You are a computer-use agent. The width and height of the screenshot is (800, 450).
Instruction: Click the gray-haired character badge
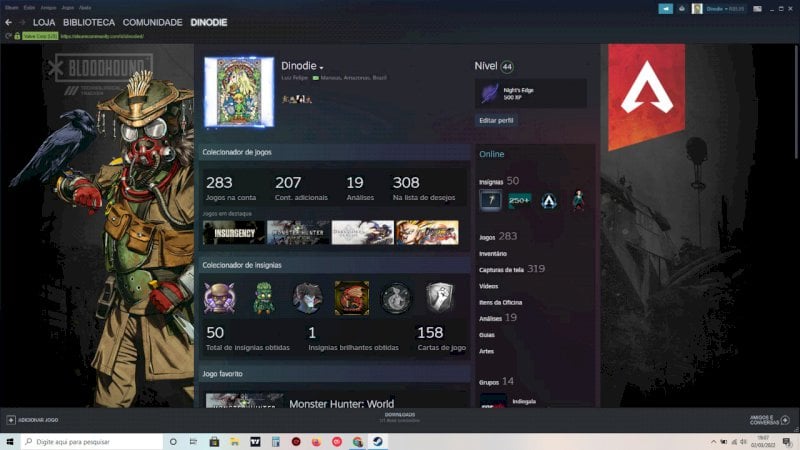(308, 297)
